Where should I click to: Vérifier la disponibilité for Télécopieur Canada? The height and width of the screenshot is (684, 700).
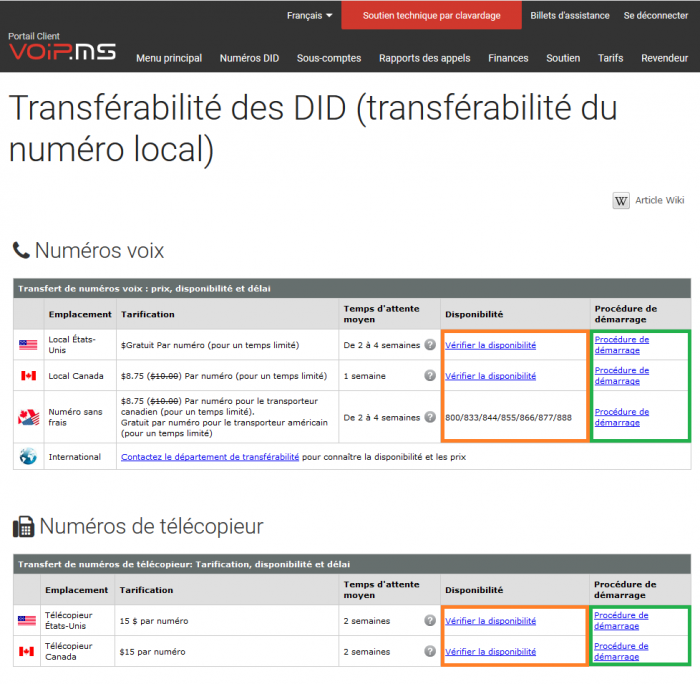[490, 651]
